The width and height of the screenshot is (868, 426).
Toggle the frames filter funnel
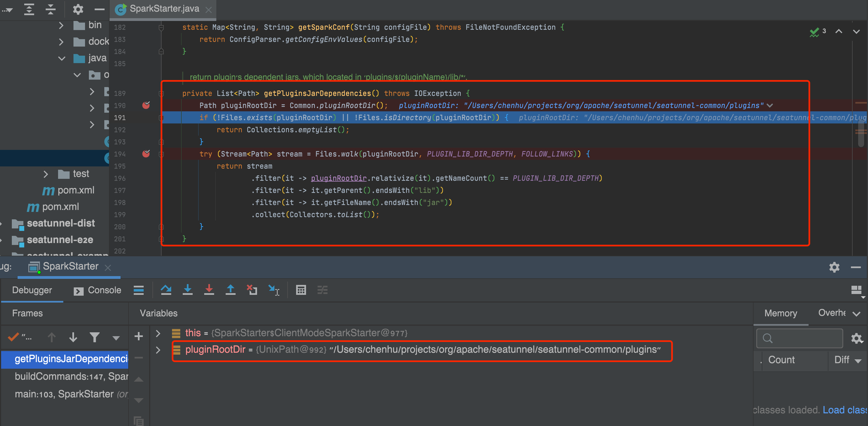pyautogui.click(x=95, y=337)
